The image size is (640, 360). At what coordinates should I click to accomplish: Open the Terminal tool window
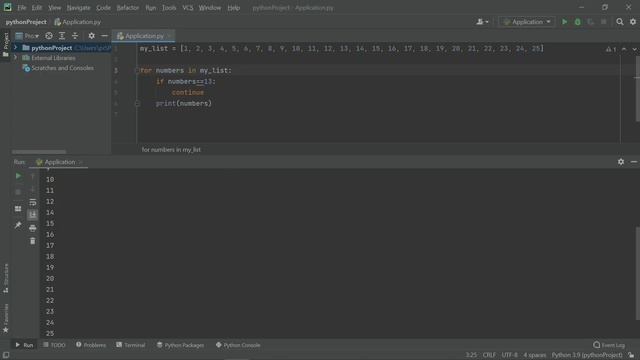coord(131,345)
